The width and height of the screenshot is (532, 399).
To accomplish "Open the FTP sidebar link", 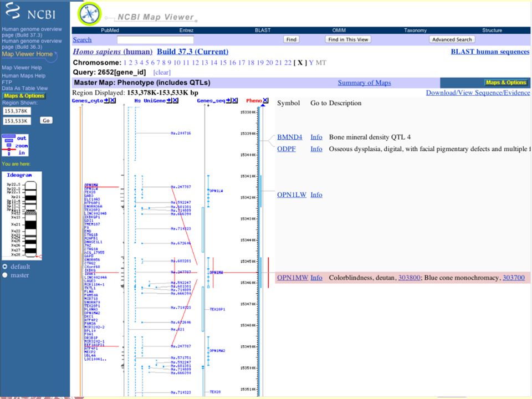I will point(7,82).
